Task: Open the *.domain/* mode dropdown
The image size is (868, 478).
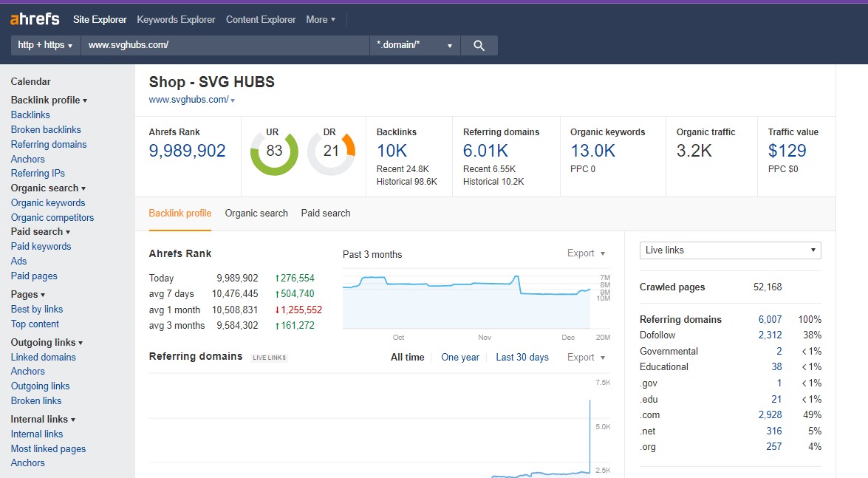Action: click(414, 45)
